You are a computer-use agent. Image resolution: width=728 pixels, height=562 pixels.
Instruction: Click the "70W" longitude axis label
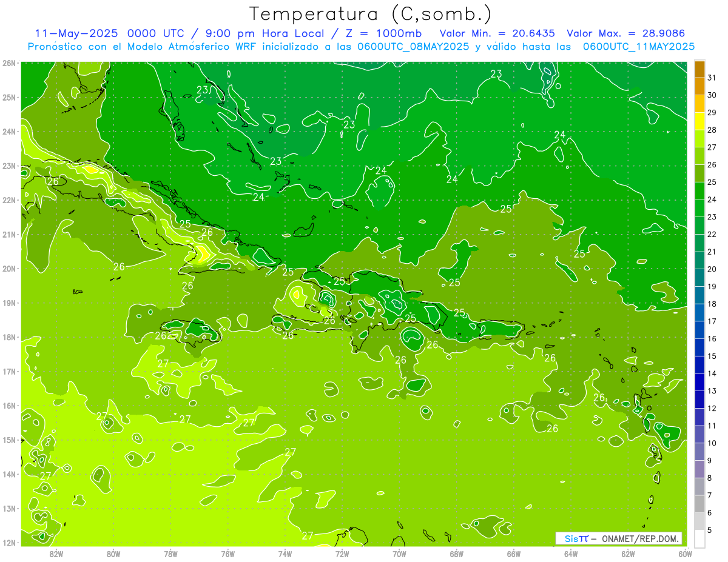click(399, 554)
